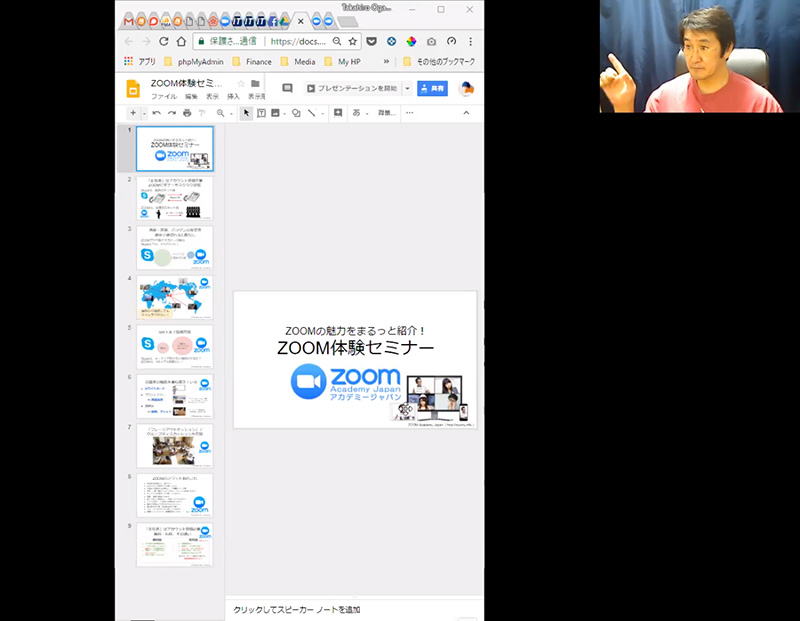Star the ZOOM体験セミナー presentation
Screen dimensions: 800x621
[241, 84]
